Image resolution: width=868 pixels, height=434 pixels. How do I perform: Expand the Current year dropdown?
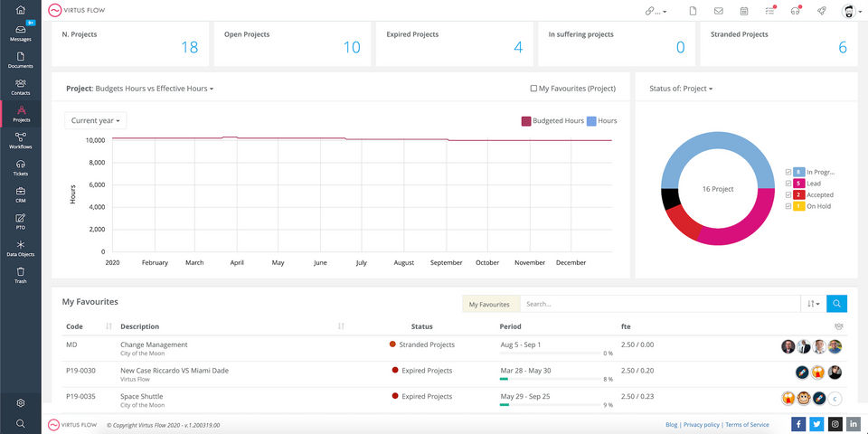click(x=96, y=120)
